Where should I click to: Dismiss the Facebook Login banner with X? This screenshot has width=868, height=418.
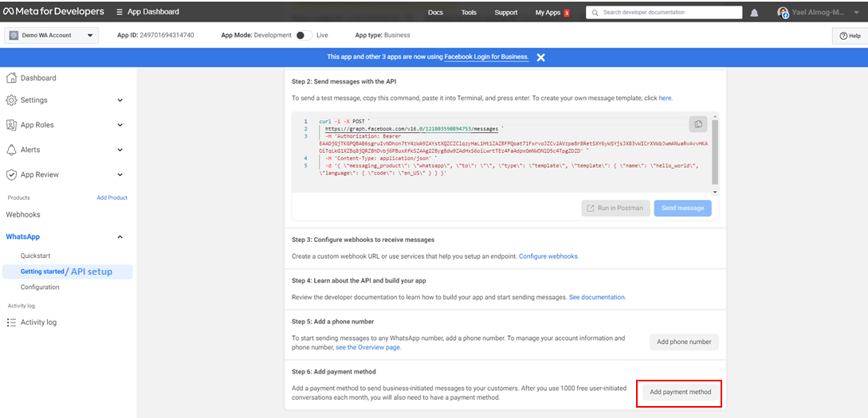point(541,57)
